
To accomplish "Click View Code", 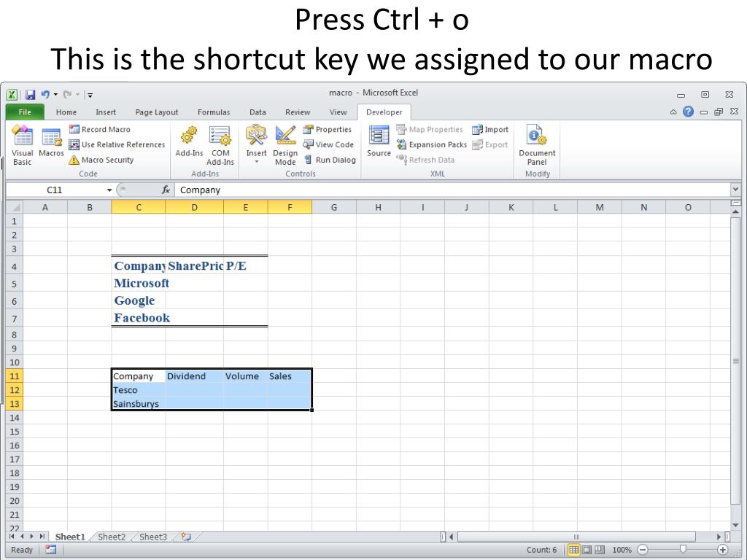I will (x=328, y=144).
